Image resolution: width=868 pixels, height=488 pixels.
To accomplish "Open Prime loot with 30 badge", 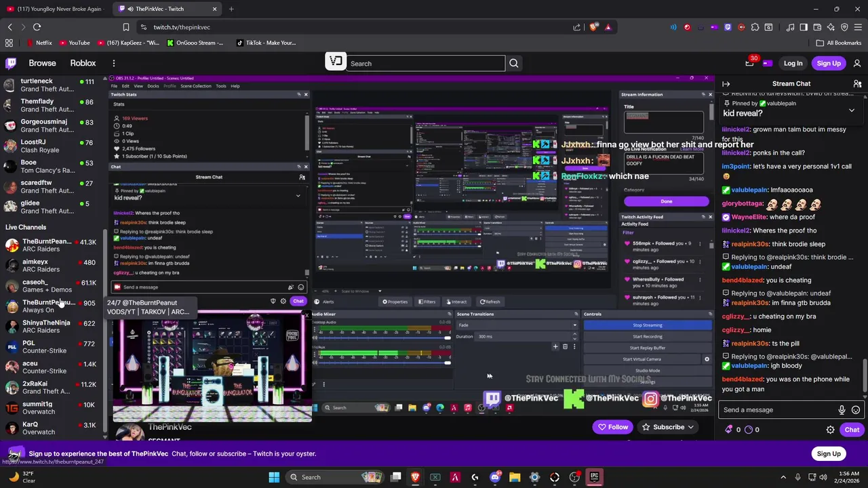I will [x=749, y=63].
